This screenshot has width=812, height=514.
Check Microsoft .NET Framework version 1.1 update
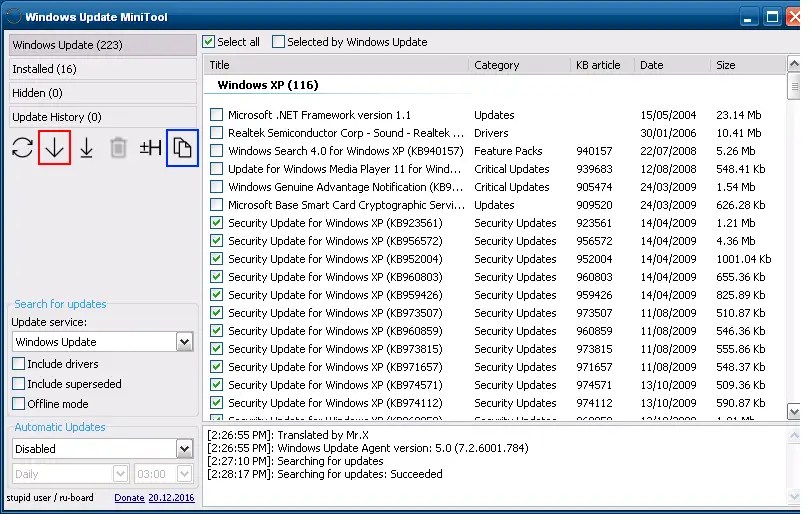tap(216, 115)
